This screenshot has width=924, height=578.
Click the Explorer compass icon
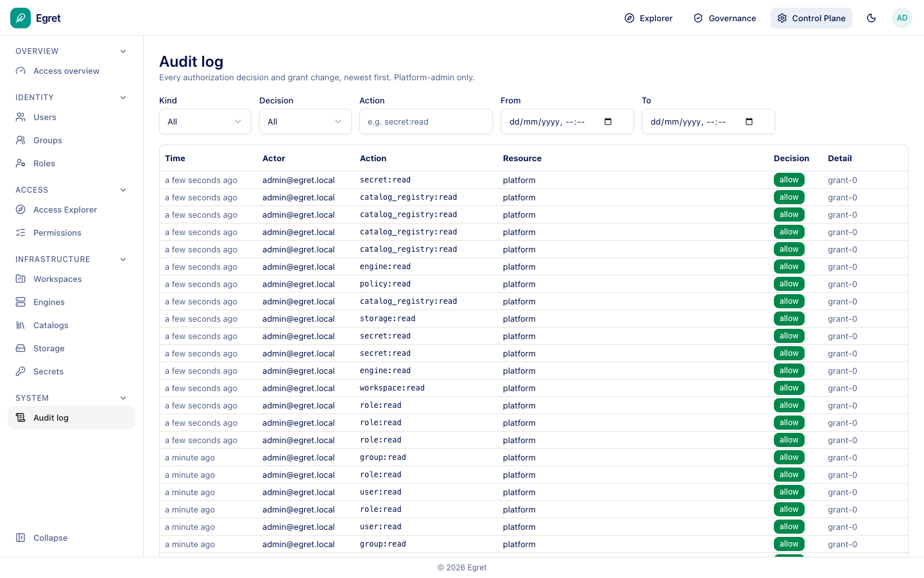click(629, 18)
